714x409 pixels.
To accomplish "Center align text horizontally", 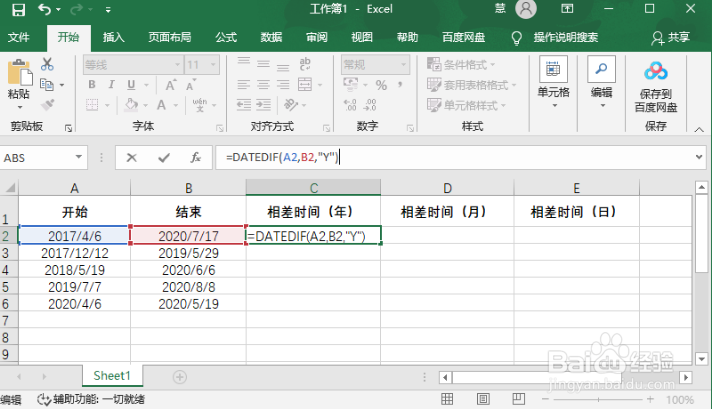I will point(263,85).
